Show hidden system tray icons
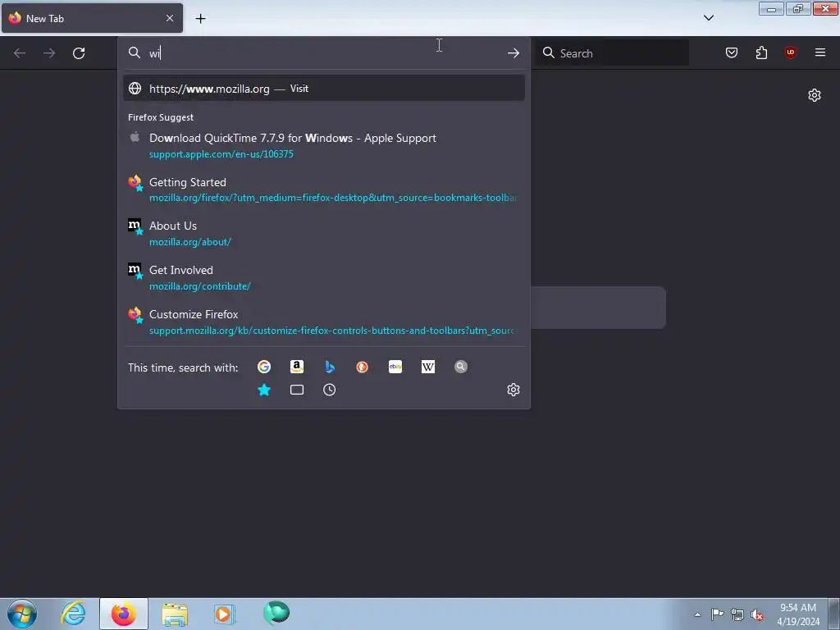Viewport: 840px width, 630px height. [x=697, y=614]
